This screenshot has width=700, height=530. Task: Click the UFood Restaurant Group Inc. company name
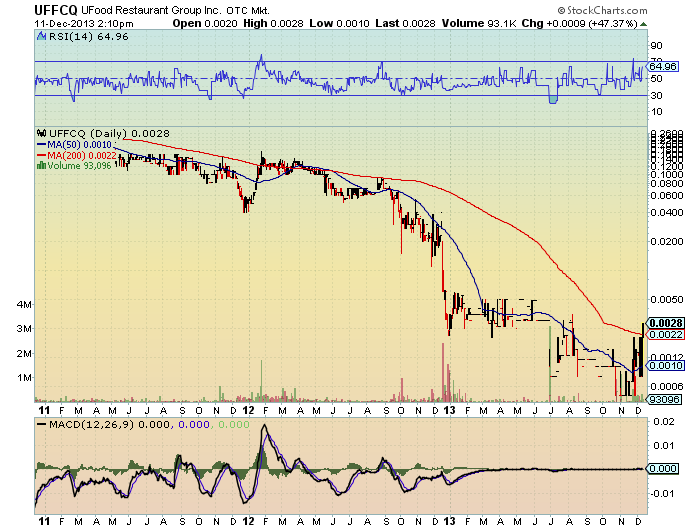[x=152, y=11]
